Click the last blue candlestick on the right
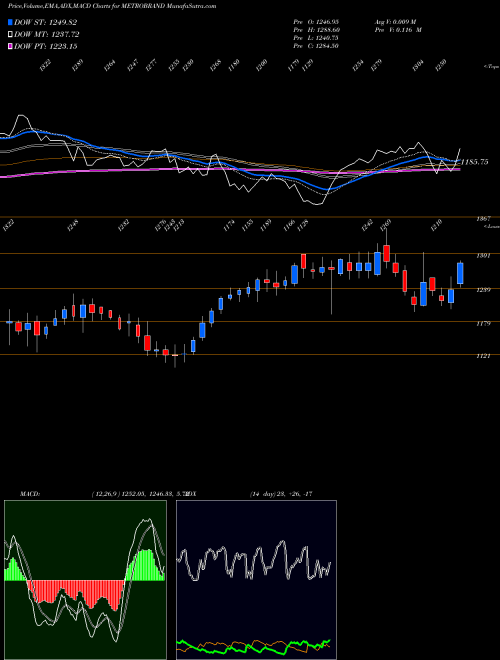The height and width of the screenshot is (660, 500). coord(460,274)
